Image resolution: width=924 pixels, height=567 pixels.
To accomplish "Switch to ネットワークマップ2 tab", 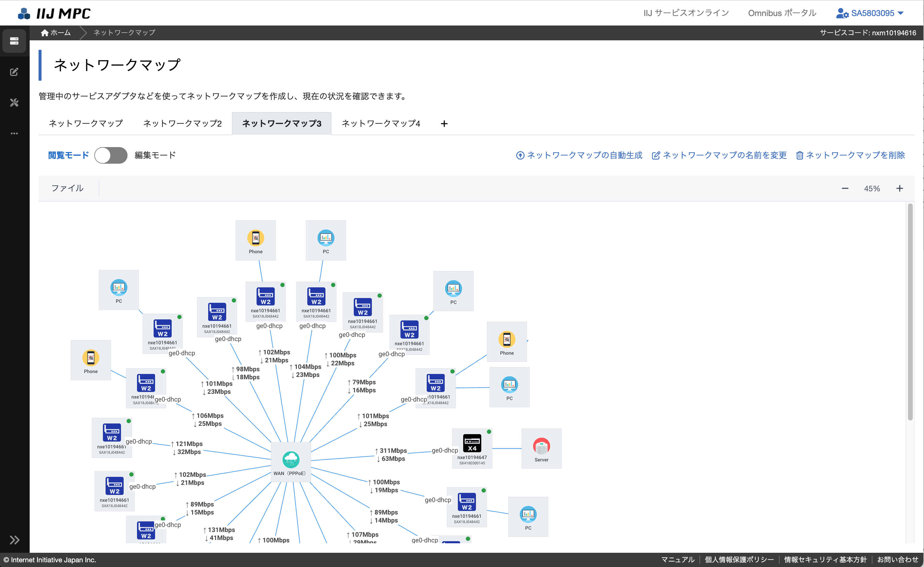I will point(182,123).
